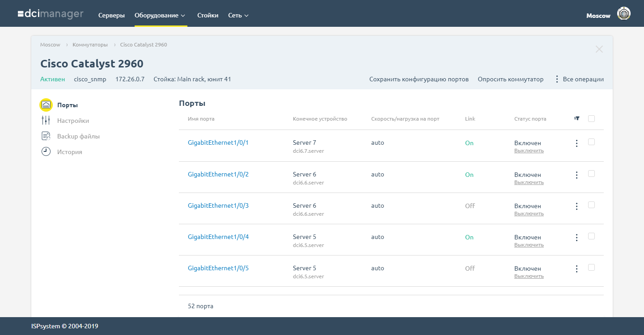Open actions menu for GigabitEthernet1/0/3
The image size is (644, 335).
click(576, 206)
